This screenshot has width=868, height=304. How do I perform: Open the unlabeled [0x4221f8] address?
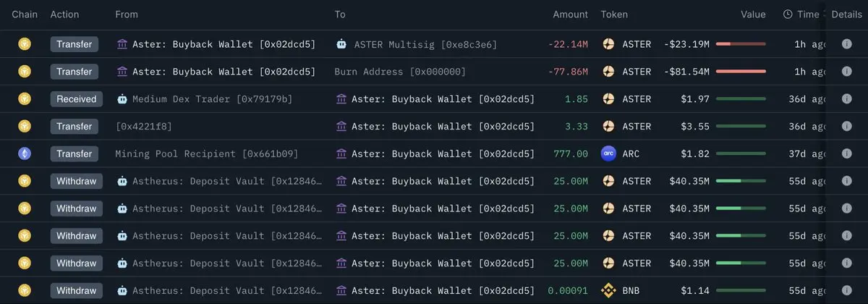[144, 127]
